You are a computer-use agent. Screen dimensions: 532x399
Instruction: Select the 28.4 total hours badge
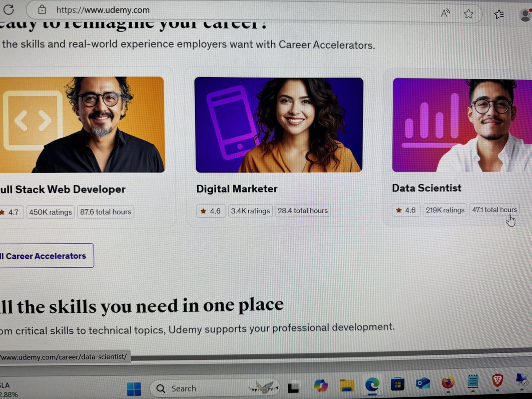click(x=303, y=211)
